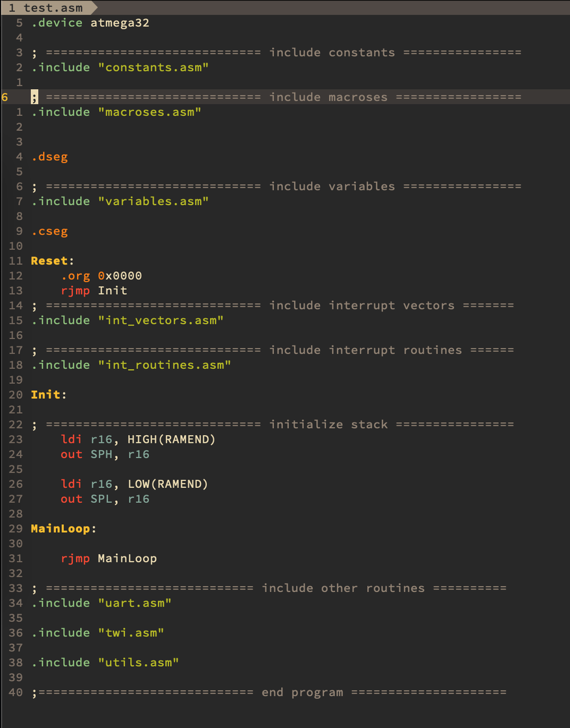This screenshot has width=570, height=728.
Task: Click the "int_vectors.asm" include string
Action: (161, 320)
